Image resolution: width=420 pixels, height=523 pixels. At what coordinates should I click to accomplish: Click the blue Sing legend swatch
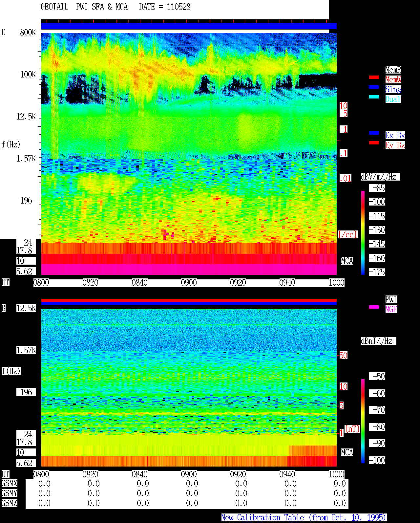pos(374,87)
